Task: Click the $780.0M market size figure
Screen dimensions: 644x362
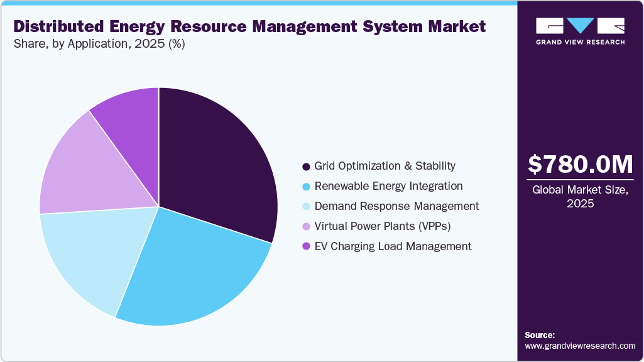Action: coord(581,165)
